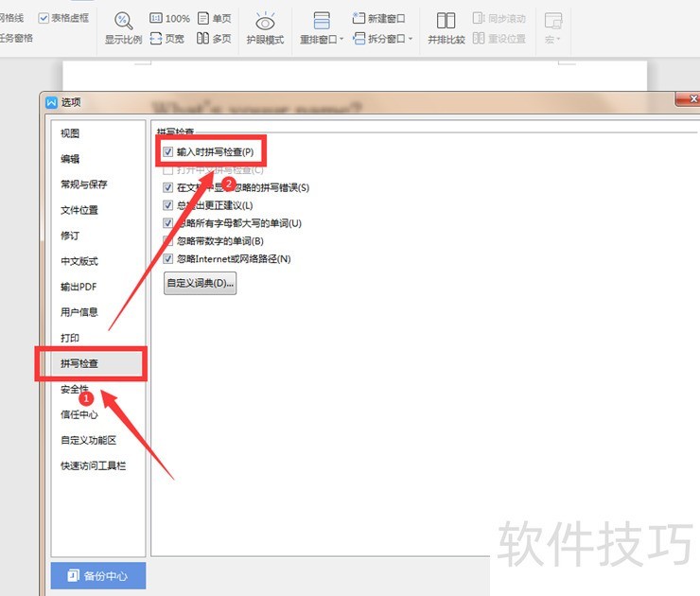Click the WPS icon in 选项 title bar
This screenshot has height=596, width=700.
51,103
